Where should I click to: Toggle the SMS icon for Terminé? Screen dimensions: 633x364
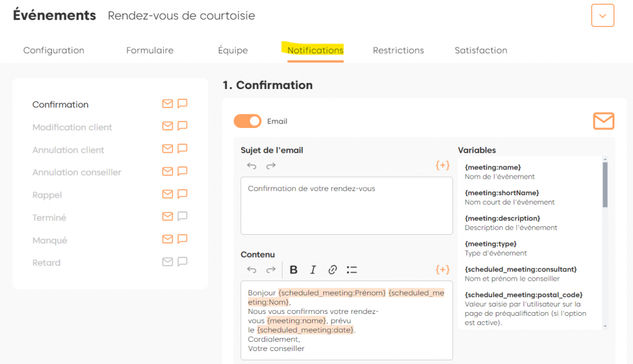pyautogui.click(x=182, y=216)
